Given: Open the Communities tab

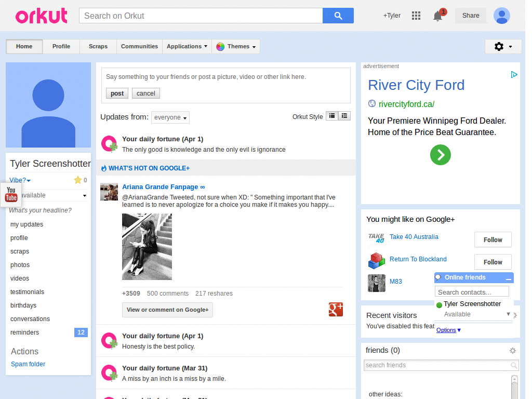Looking at the screenshot, I should click(x=139, y=46).
